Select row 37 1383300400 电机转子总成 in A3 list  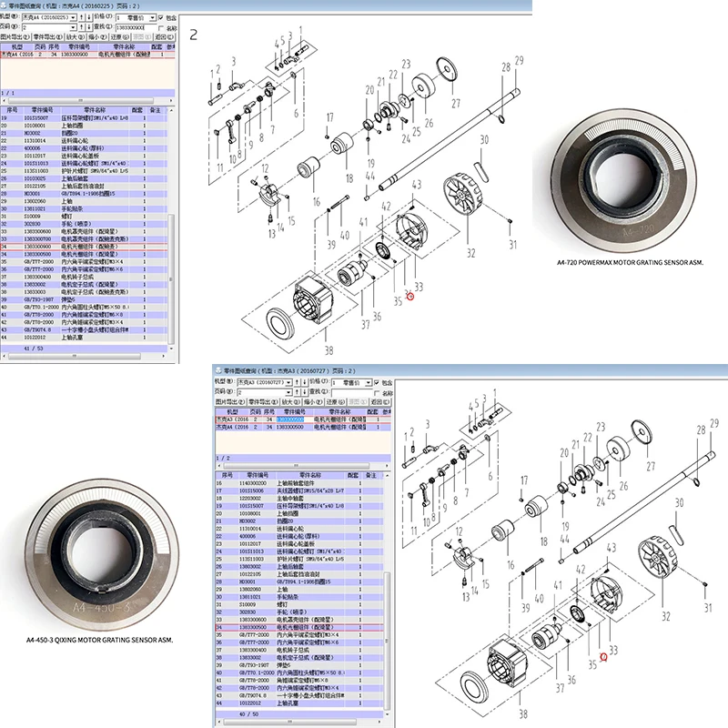299,650
